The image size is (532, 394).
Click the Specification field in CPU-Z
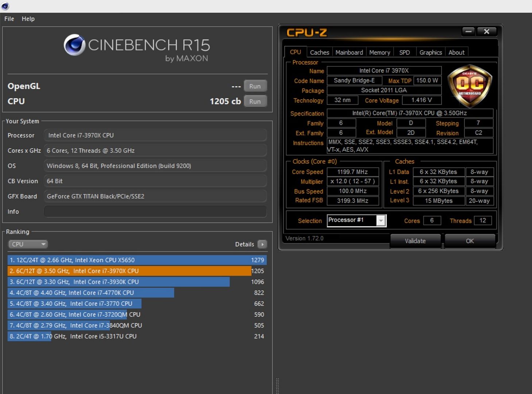tap(410, 113)
